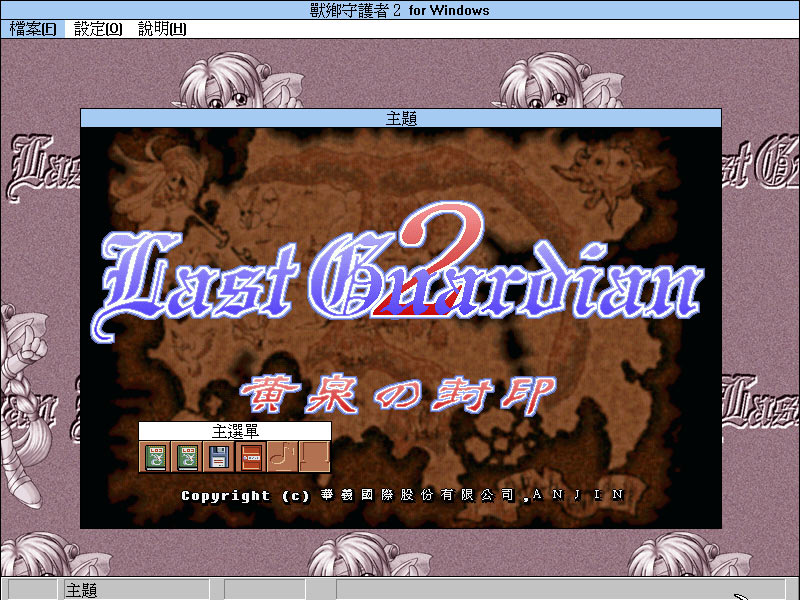Open the 檔案(F) menu

click(33, 29)
